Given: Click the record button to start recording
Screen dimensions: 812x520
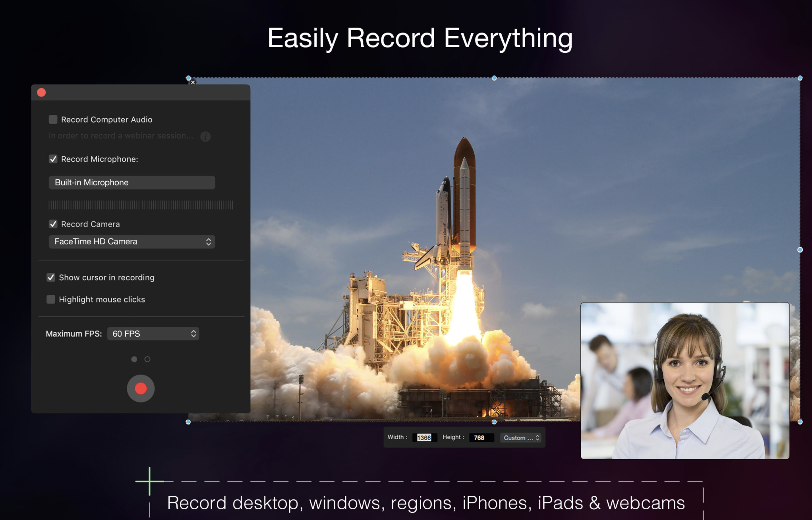Looking at the screenshot, I should (x=140, y=387).
